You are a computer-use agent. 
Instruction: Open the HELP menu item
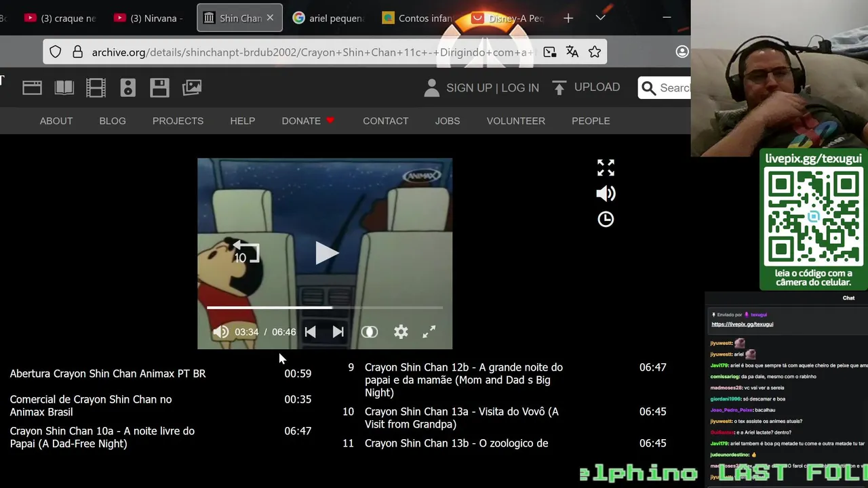click(x=243, y=121)
